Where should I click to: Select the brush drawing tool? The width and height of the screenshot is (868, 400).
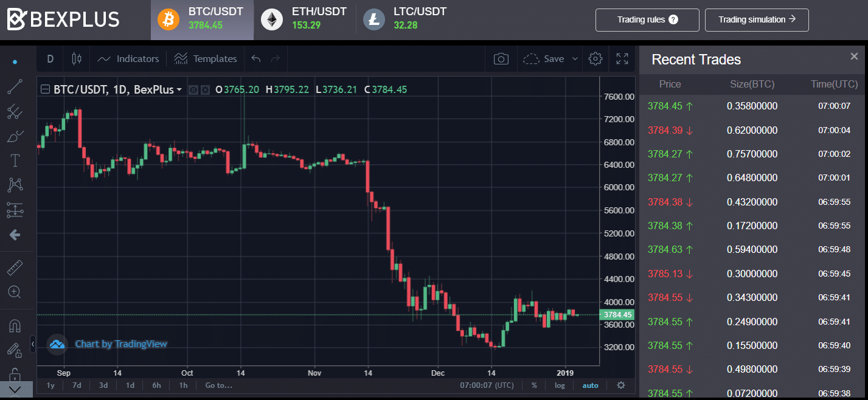click(x=15, y=136)
